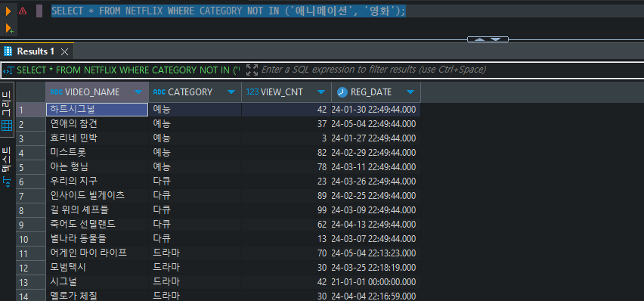Maximize or restore the panel using the divider arrows
644x301 pixels.
pyautogui.click(x=488, y=39)
